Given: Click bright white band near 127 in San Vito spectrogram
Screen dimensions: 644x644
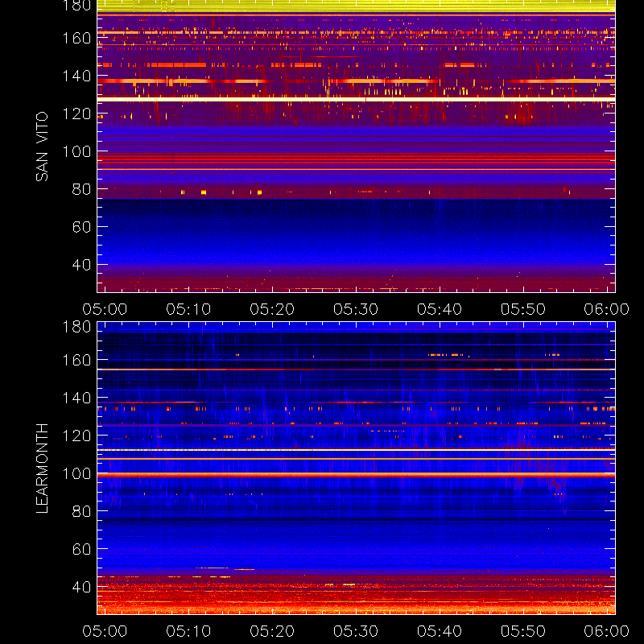Looking at the screenshot, I should [x=356, y=99].
